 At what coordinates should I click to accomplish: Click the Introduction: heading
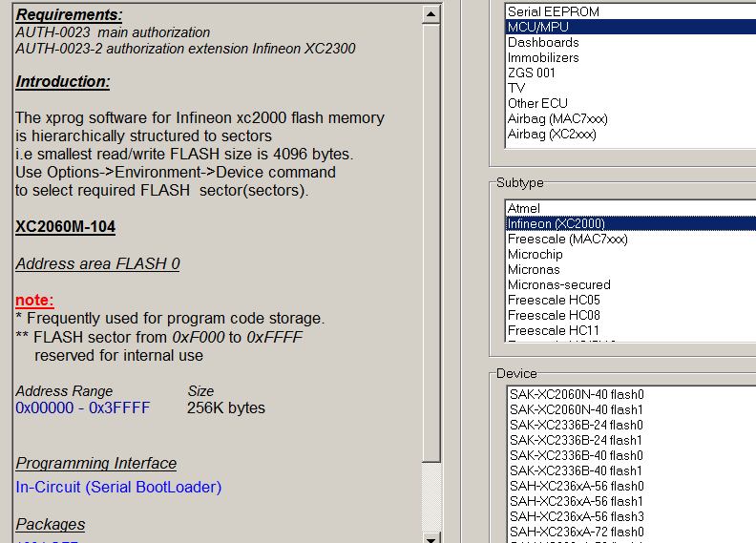tap(63, 81)
